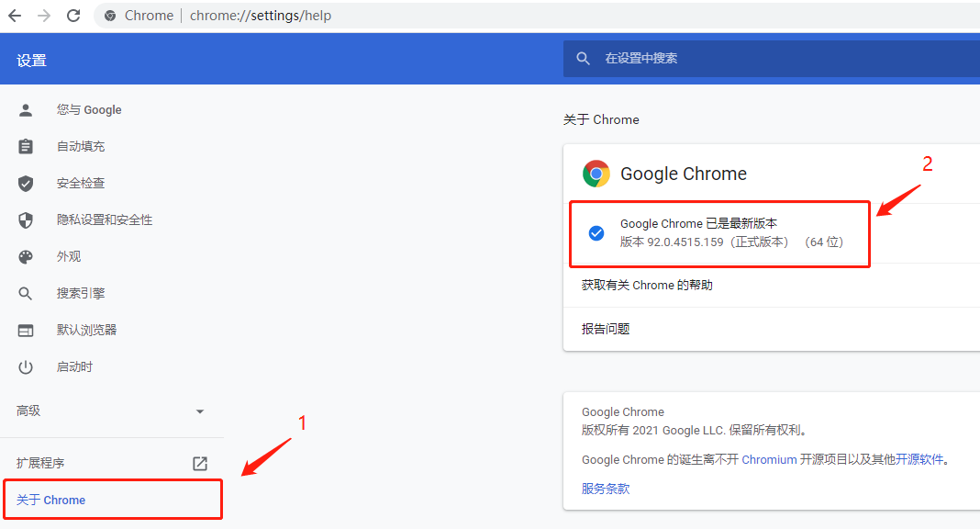Click the power icon for 启动时
The image size is (980, 529).
(26, 367)
